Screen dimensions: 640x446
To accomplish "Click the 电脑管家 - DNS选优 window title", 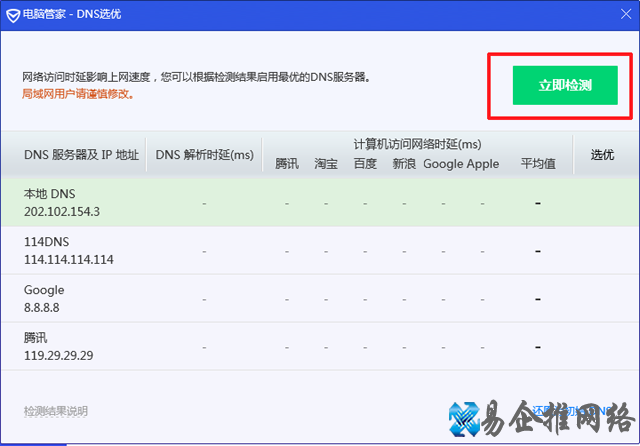I will click(x=72, y=14).
